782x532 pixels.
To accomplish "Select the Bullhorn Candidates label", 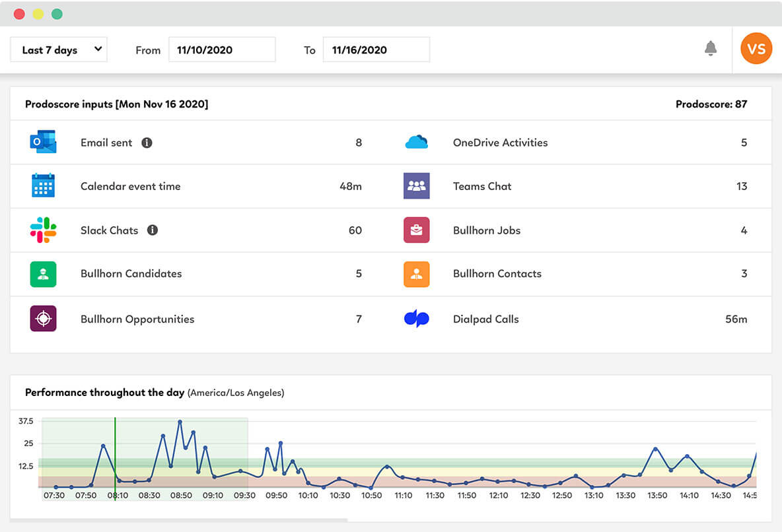I will [131, 274].
